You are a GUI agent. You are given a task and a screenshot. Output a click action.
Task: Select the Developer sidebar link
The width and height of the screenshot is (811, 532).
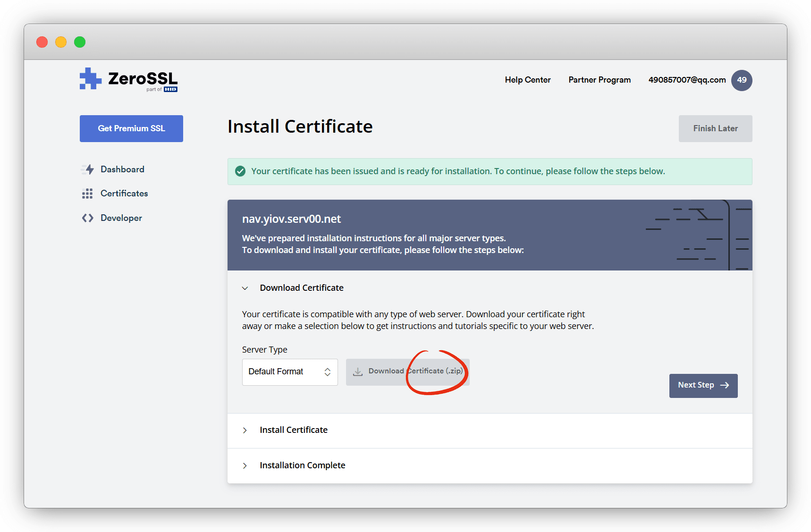click(121, 218)
